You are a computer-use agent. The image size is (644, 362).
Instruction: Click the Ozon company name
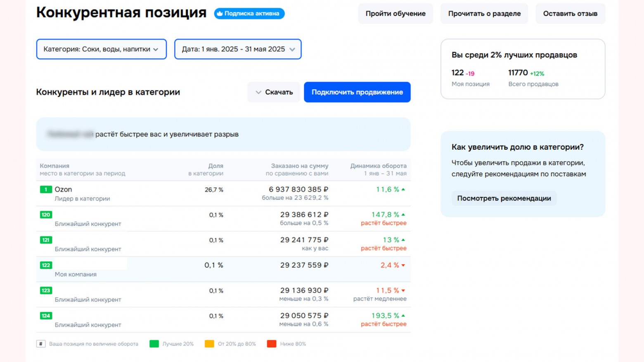pos(63,189)
